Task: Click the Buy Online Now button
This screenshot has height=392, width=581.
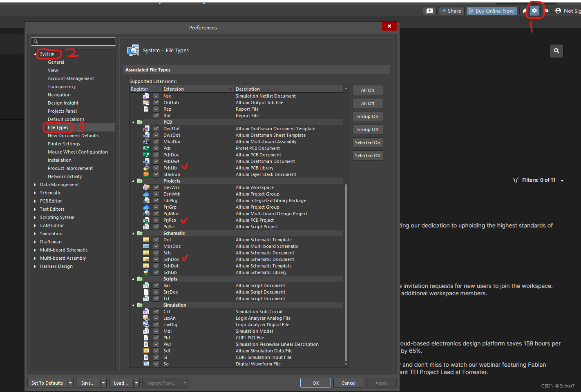Action: [492, 11]
